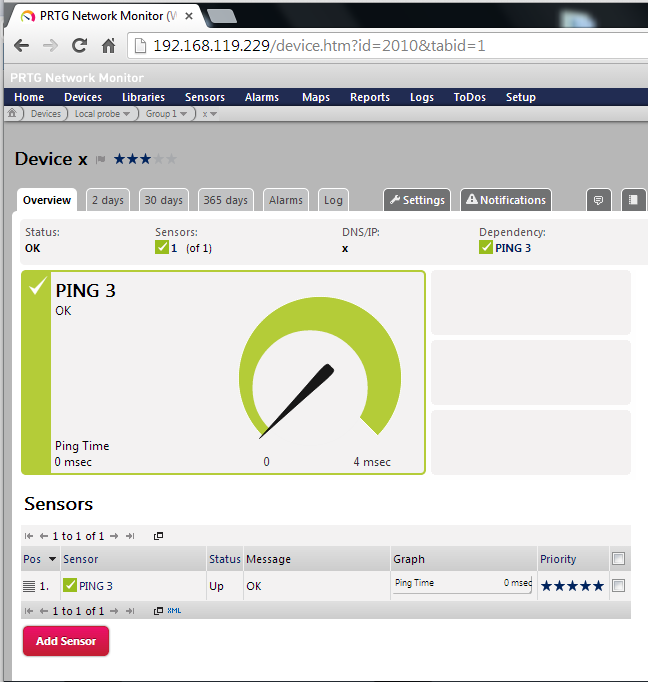Screen dimensions: 648x682
Task: Open the Sensors menu
Action: click(x=205, y=97)
